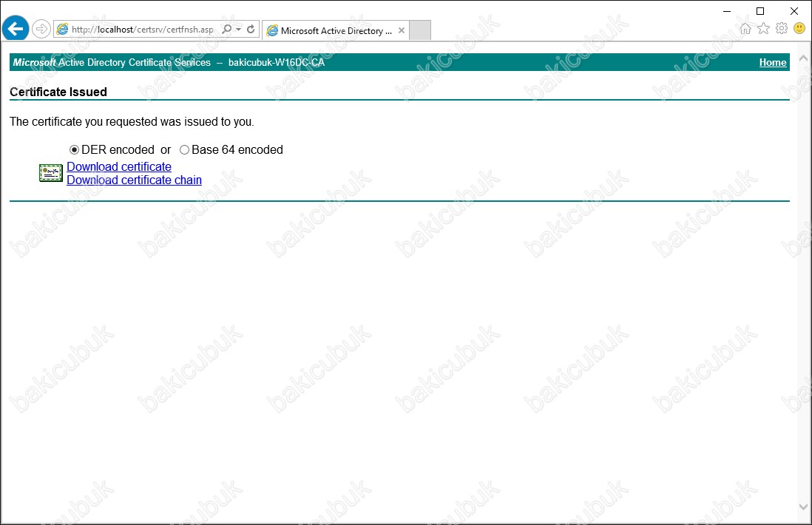
Task: Open the Favorites star icon
Action: pyautogui.click(x=763, y=29)
